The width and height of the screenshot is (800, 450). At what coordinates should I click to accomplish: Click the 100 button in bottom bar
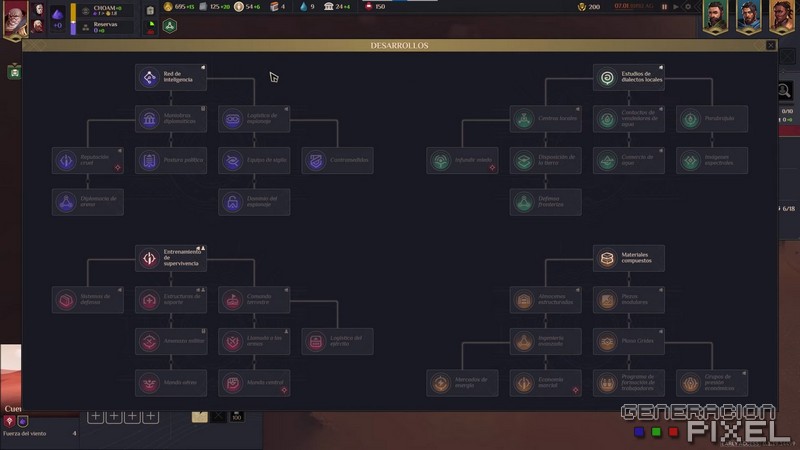236,416
